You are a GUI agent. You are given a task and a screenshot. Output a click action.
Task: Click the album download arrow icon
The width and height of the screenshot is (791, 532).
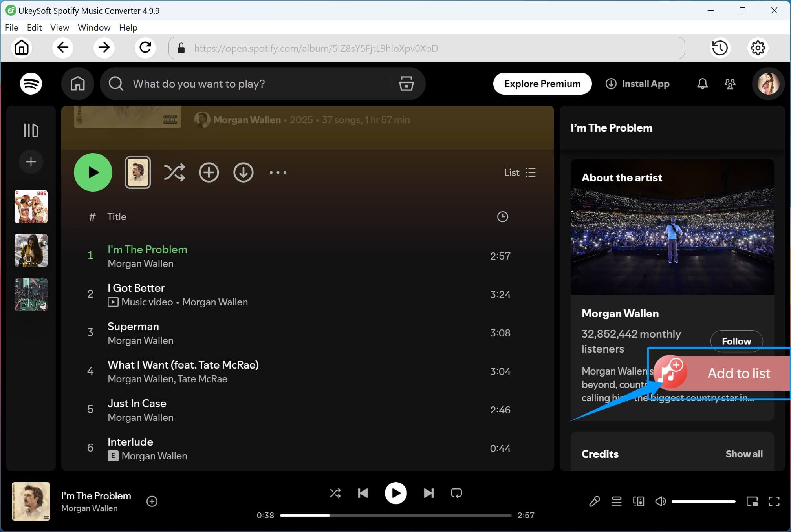(x=243, y=172)
